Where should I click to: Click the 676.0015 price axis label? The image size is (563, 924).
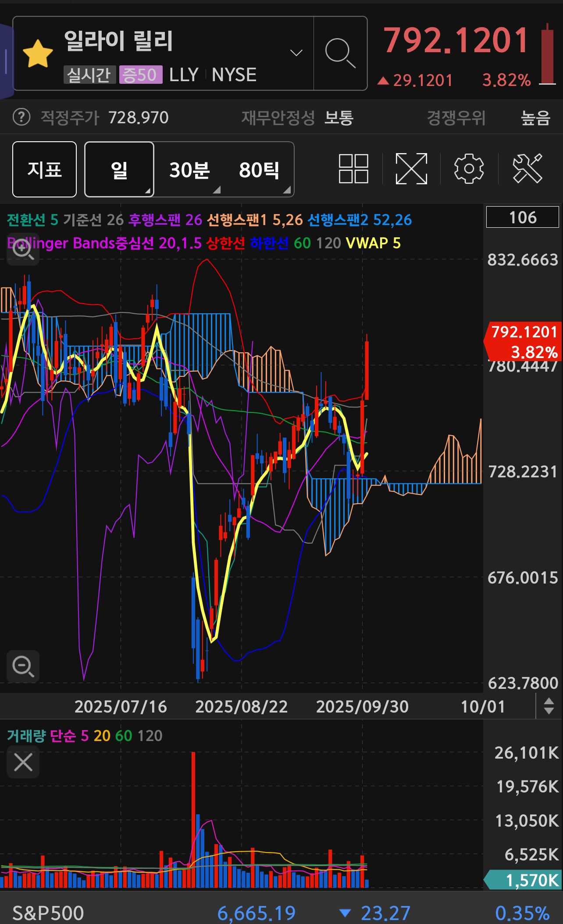coord(523,578)
